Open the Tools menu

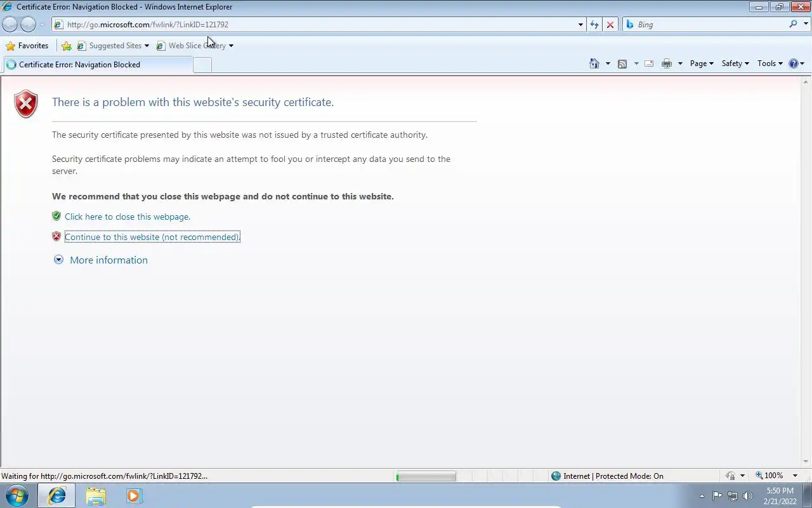pos(770,63)
